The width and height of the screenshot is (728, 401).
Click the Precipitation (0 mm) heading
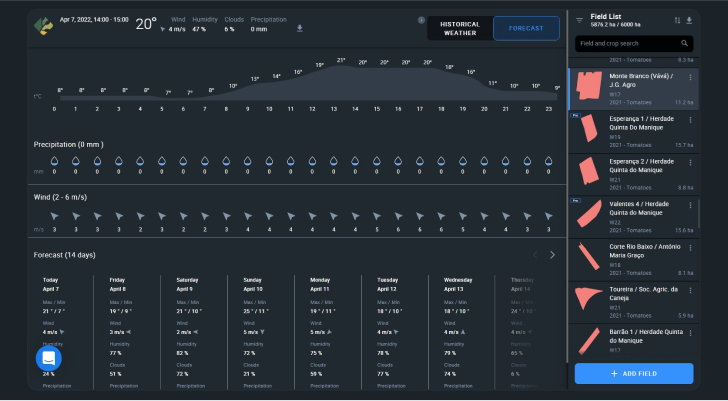pos(69,145)
